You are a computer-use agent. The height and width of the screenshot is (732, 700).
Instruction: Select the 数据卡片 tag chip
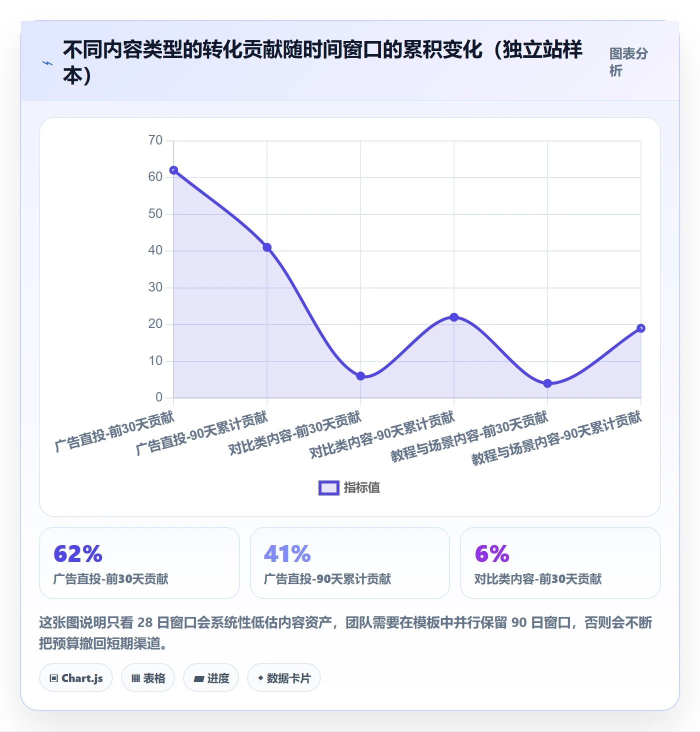(x=284, y=678)
